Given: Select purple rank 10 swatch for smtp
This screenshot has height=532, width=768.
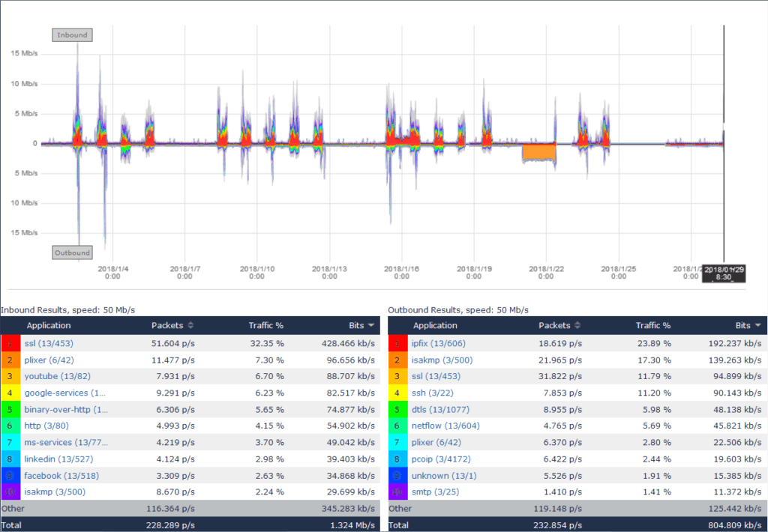Looking at the screenshot, I should (397, 492).
